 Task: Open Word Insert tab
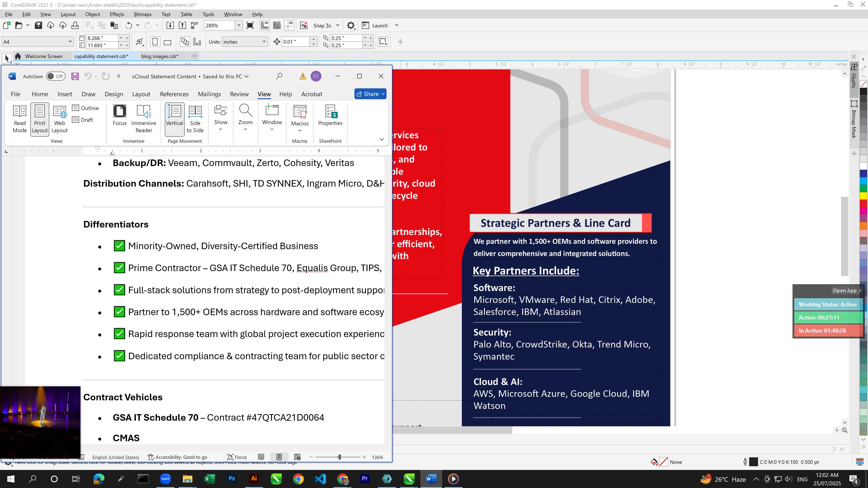tap(65, 94)
